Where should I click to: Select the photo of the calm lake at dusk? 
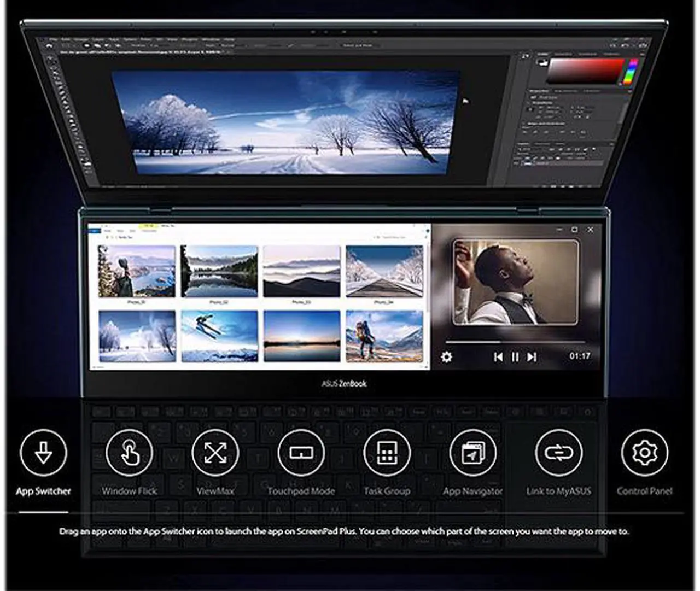302,336
